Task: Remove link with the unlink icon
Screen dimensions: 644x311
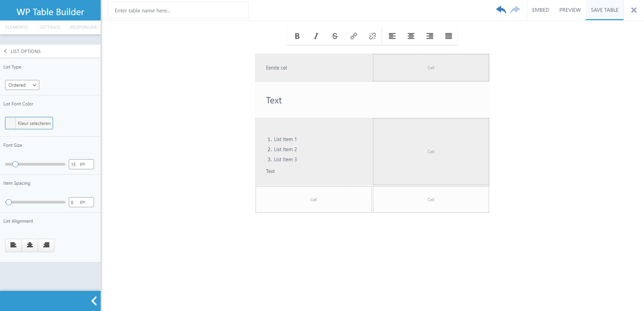Action: point(372,36)
